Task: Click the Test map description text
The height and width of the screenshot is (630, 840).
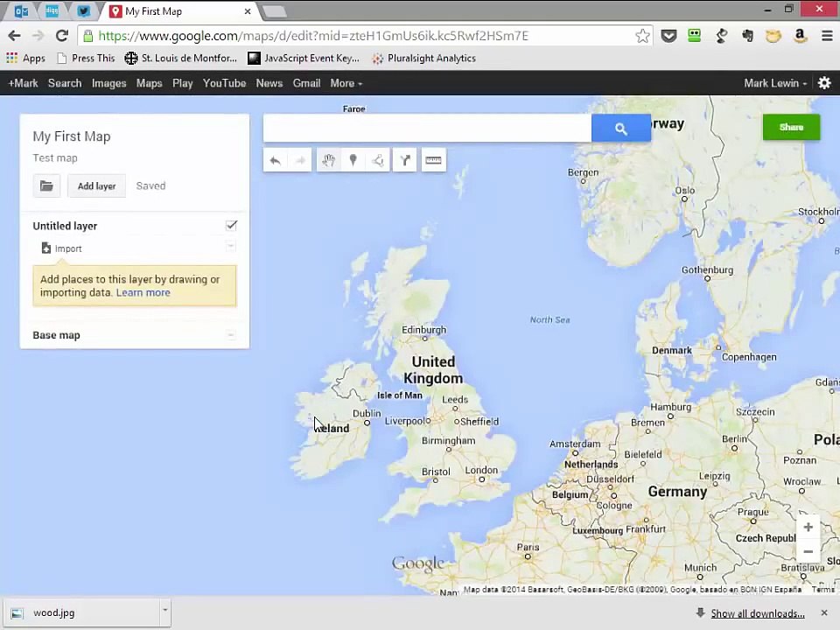Action: pos(55,158)
